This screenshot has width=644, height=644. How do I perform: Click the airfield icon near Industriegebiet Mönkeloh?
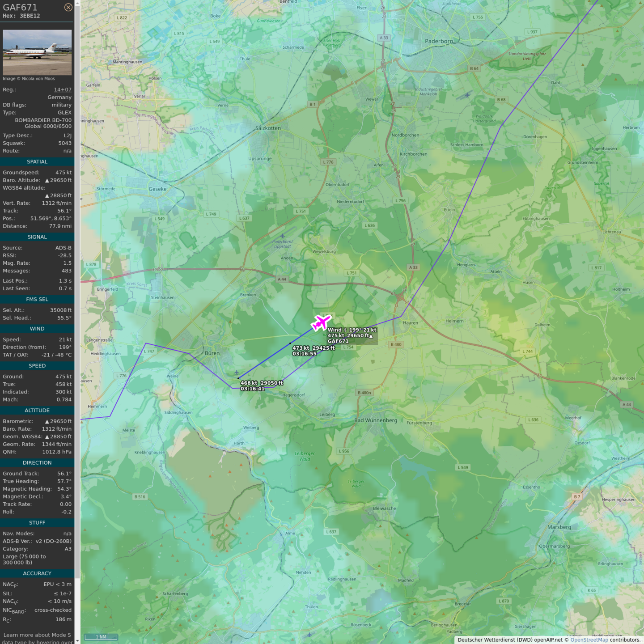[467, 95]
